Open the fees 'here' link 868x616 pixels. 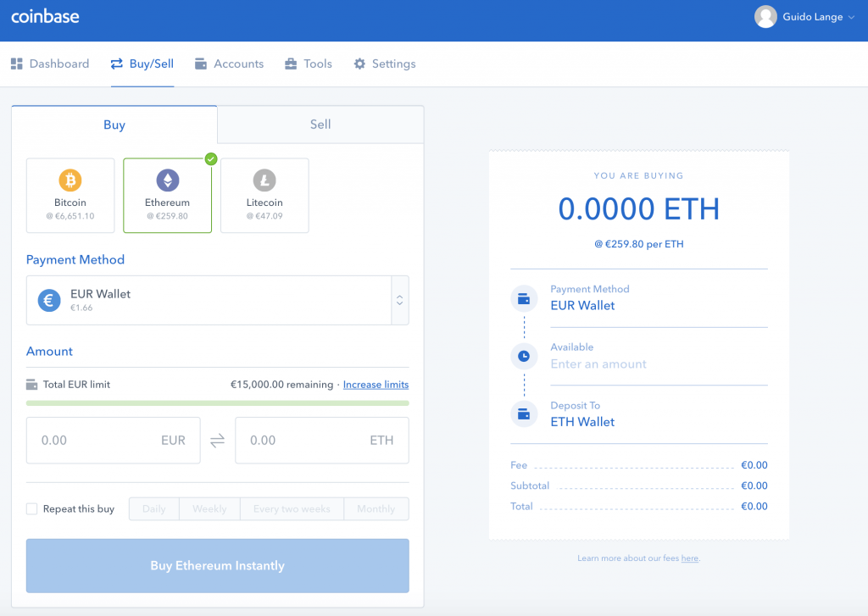pos(690,558)
